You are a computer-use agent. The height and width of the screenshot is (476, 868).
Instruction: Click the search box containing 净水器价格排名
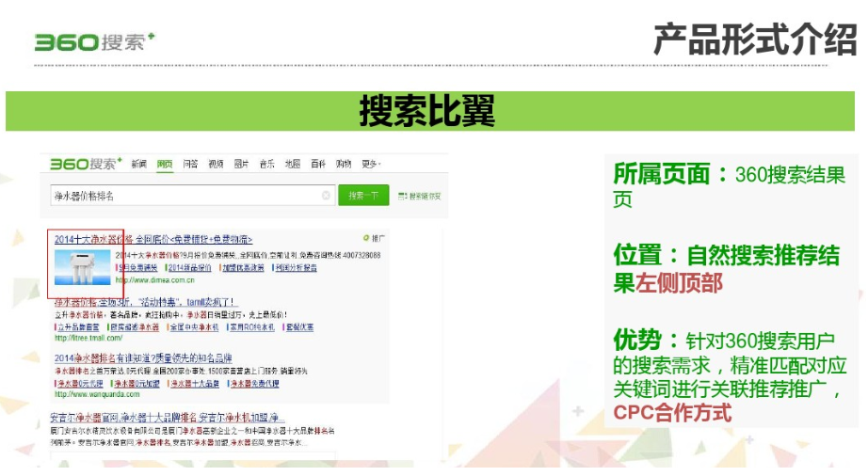click(x=192, y=196)
